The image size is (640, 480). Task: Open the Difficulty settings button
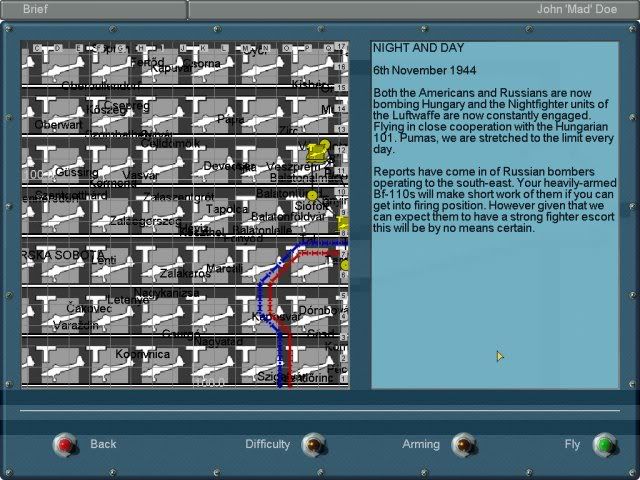pos(313,444)
